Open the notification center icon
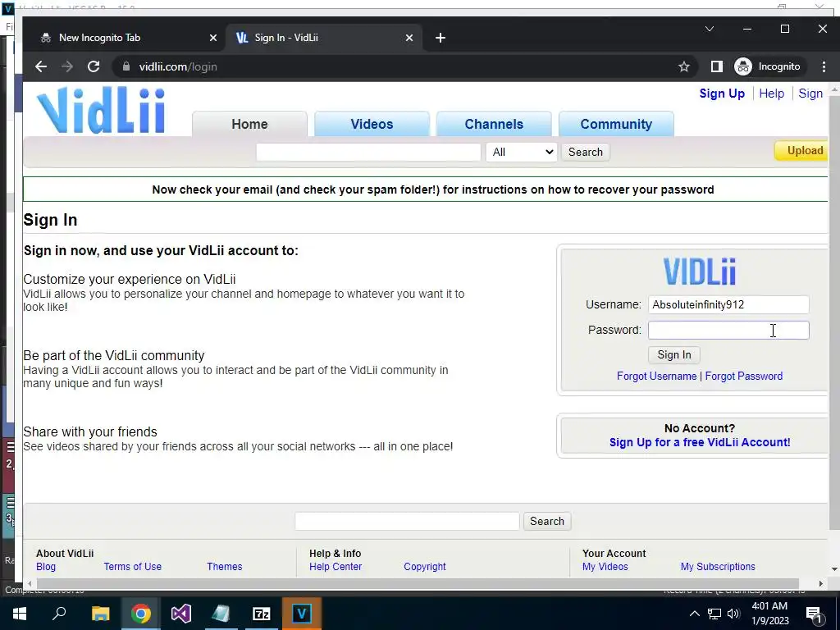 815,614
